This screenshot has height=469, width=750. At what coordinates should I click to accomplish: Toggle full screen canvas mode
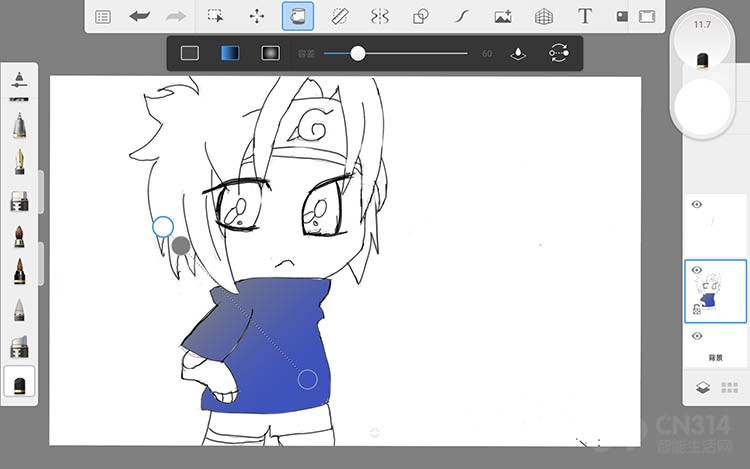pyautogui.click(x=647, y=17)
